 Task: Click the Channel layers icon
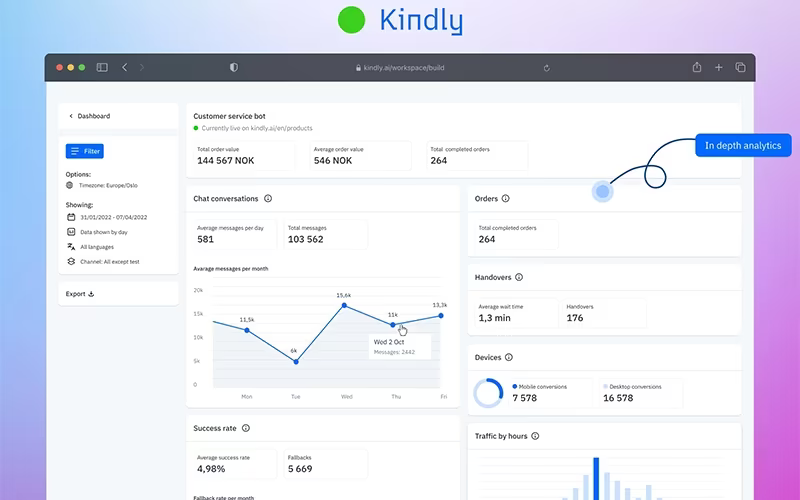coord(71,261)
